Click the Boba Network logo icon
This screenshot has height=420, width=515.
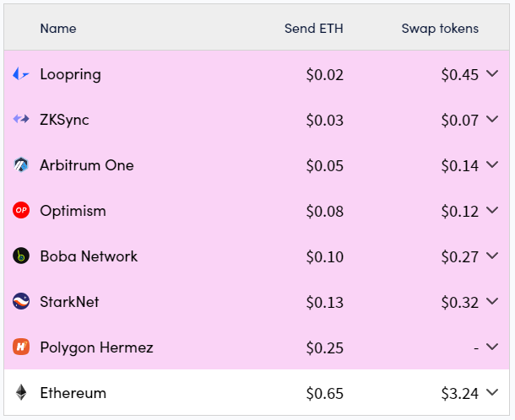point(21,256)
